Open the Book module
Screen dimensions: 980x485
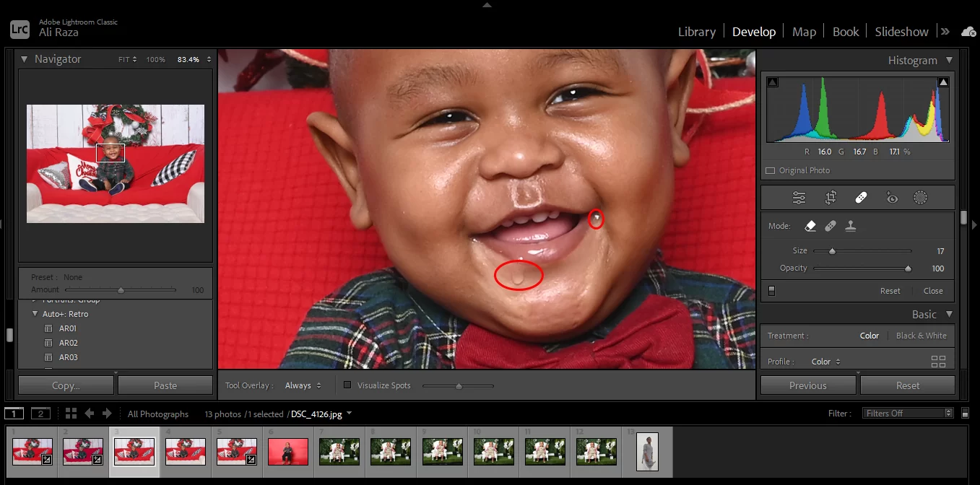[846, 32]
